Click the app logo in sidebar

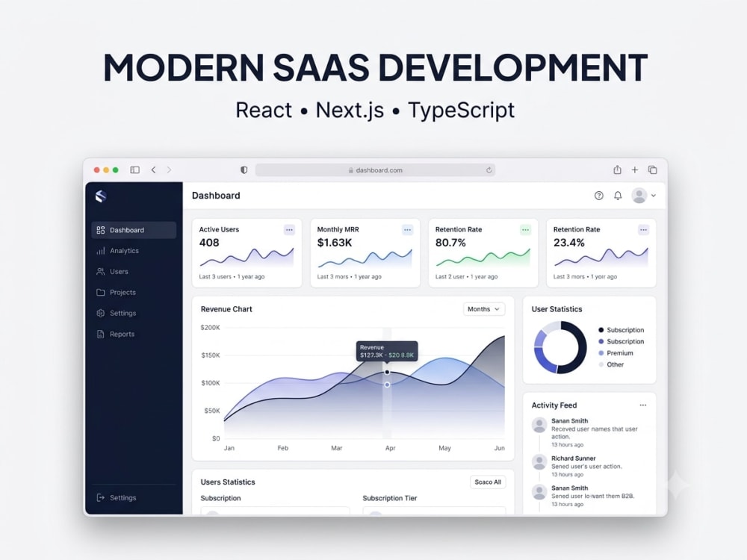(101, 196)
